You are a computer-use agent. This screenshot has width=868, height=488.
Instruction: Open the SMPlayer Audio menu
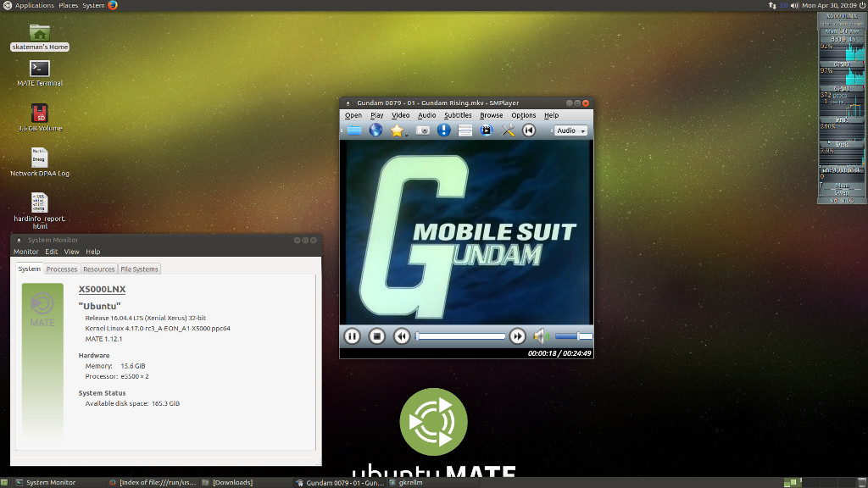click(x=427, y=115)
